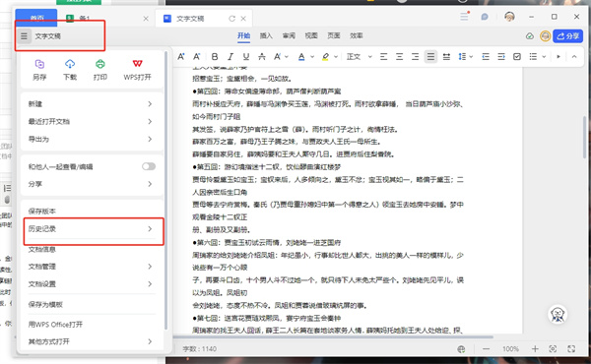Click 用WPS Office打开 item

pyautogui.click(x=92, y=324)
